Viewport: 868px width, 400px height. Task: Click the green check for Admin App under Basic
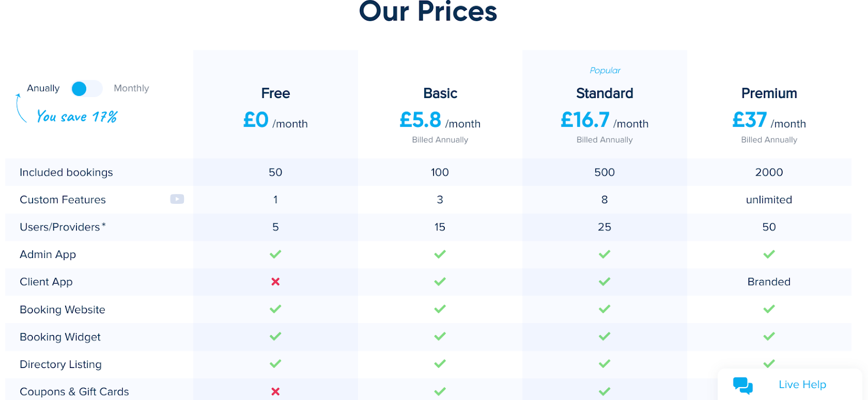tap(440, 254)
